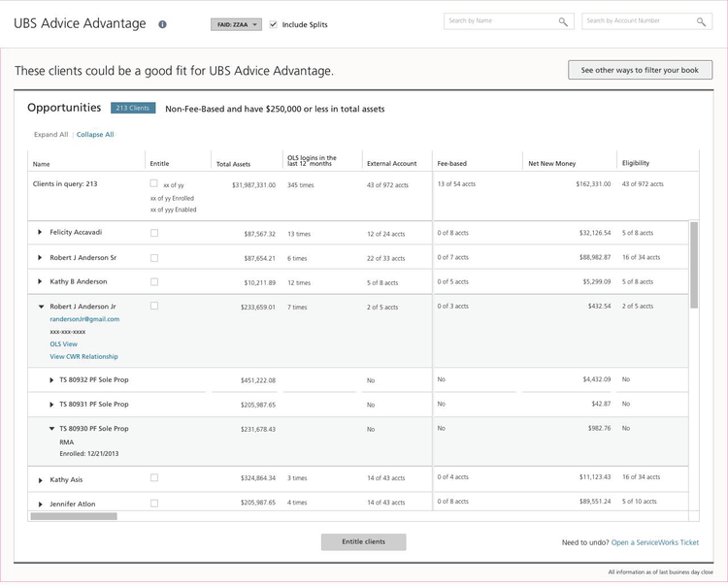Click the 213 Clients badge
Screen dimensions: 728x587
coord(133,108)
